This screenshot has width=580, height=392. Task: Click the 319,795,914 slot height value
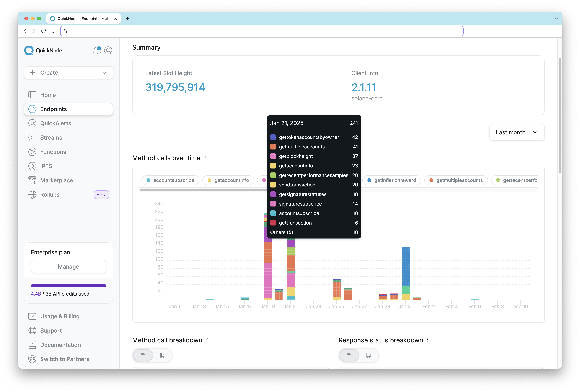pos(175,87)
